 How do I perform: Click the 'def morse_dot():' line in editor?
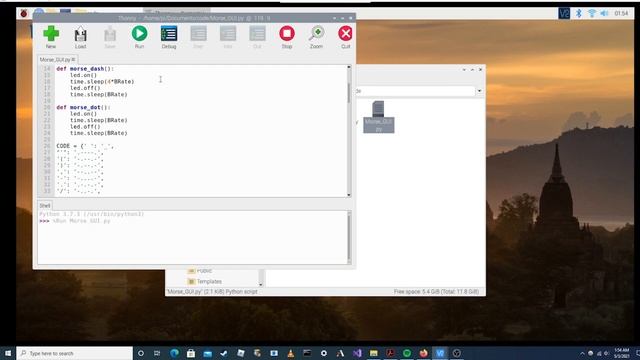(x=83, y=107)
